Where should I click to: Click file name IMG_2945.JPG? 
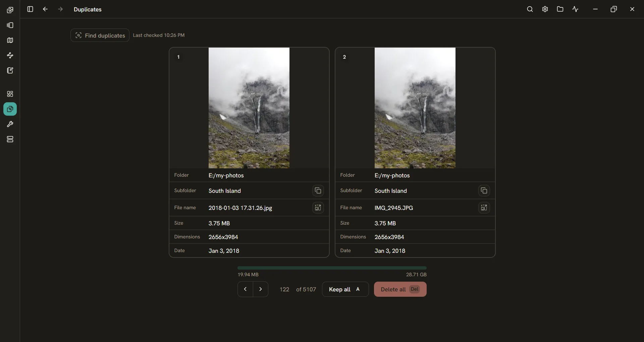tap(394, 208)
